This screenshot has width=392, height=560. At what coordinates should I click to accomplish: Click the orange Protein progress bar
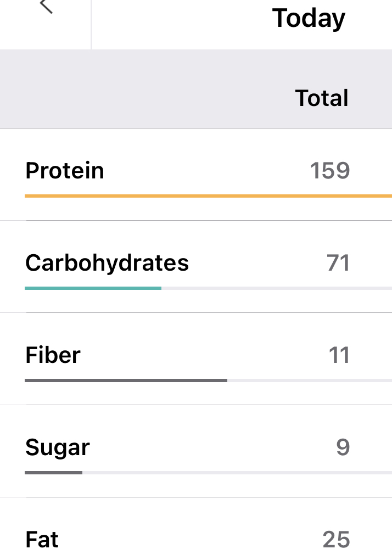(x=208, y=195)
